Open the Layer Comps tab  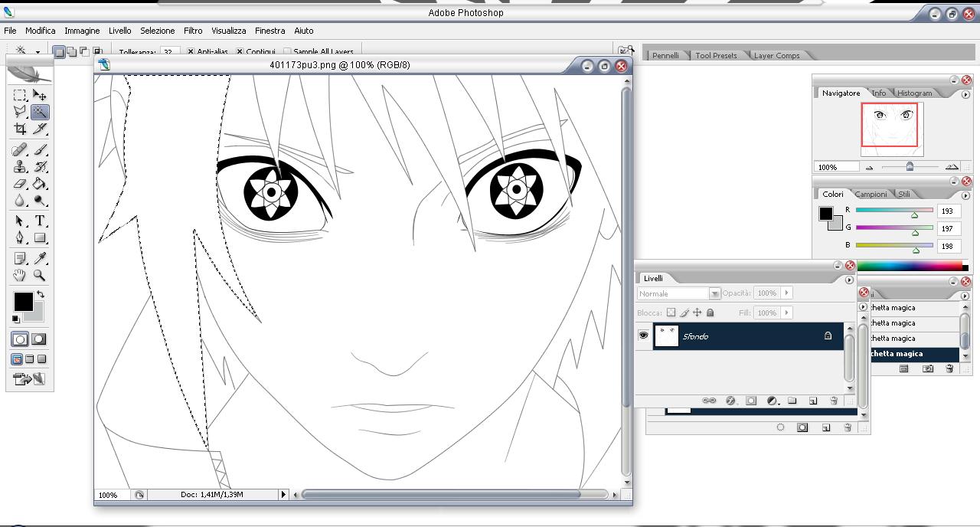776,55
